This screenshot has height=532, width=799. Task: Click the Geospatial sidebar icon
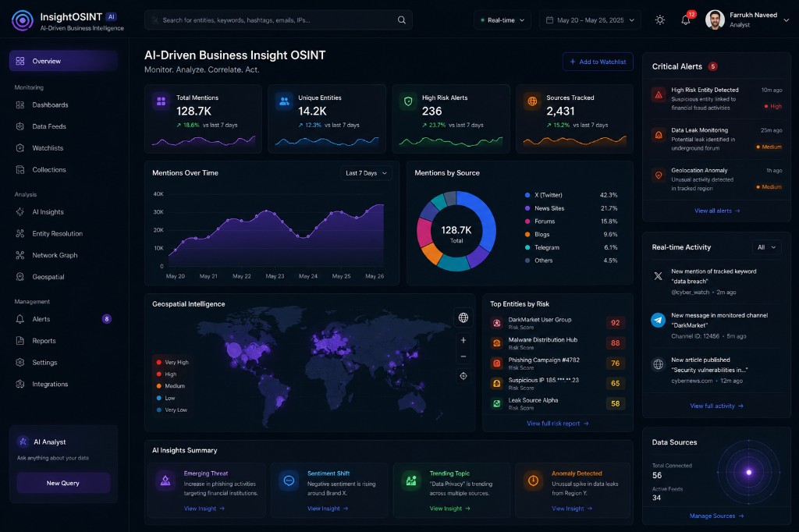click(20, 277)
